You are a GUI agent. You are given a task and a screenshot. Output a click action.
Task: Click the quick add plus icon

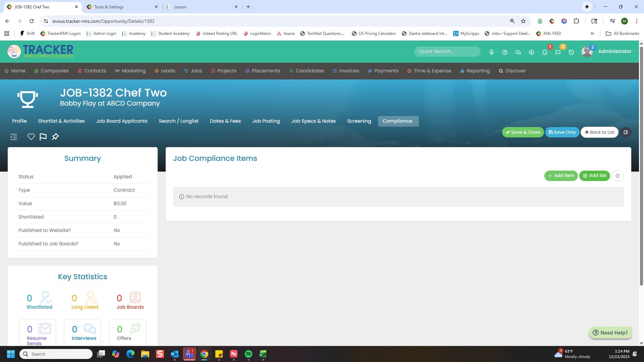pyautogui.click(x=531, y=52)
